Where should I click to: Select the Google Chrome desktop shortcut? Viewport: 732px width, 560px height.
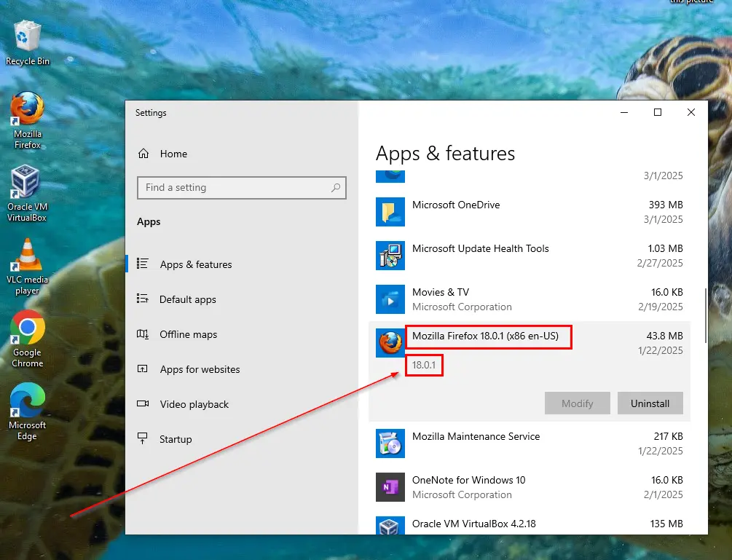(x=27, y=339)
